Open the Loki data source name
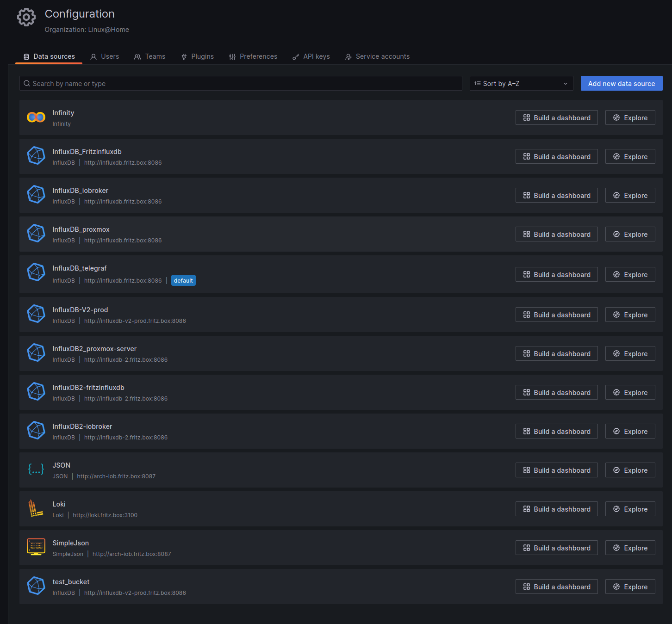The image size is (672, 624). coord(59,504)
